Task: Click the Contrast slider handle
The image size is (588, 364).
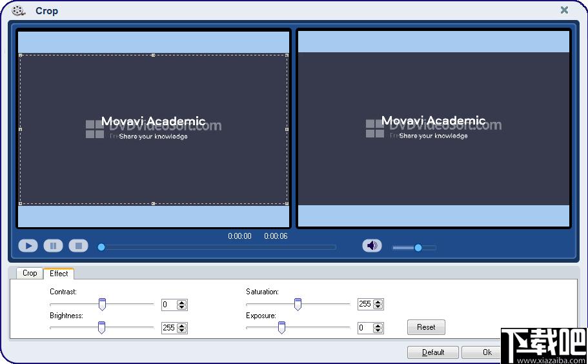Action: coord(102,304)
